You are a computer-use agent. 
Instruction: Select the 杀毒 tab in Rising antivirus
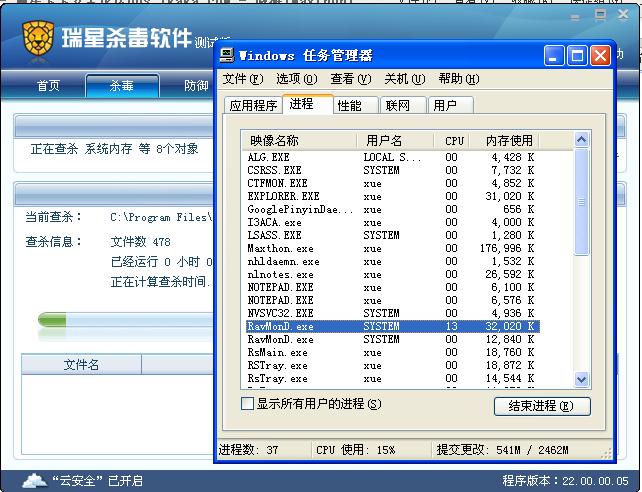click(122, 86)
